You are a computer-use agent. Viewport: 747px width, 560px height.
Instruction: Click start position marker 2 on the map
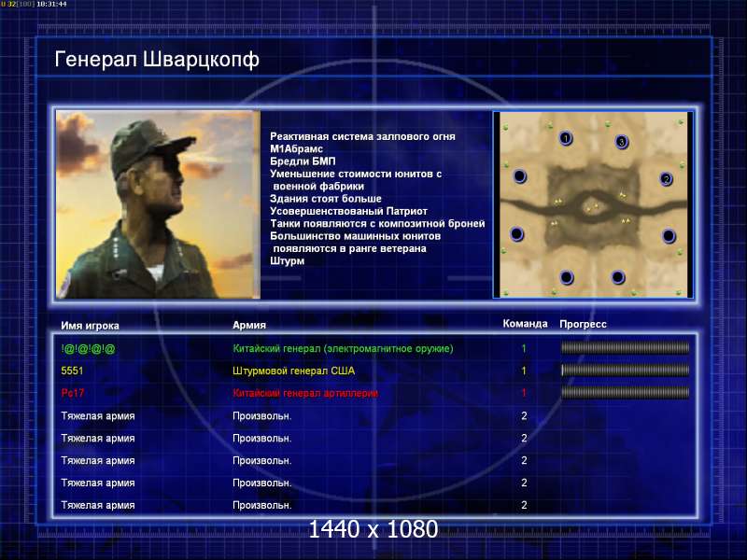click(666, 178)
